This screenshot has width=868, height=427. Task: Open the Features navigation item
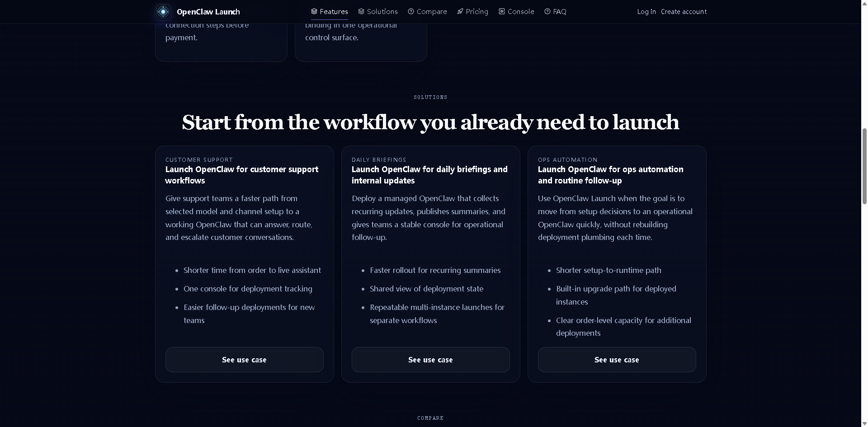334,11
